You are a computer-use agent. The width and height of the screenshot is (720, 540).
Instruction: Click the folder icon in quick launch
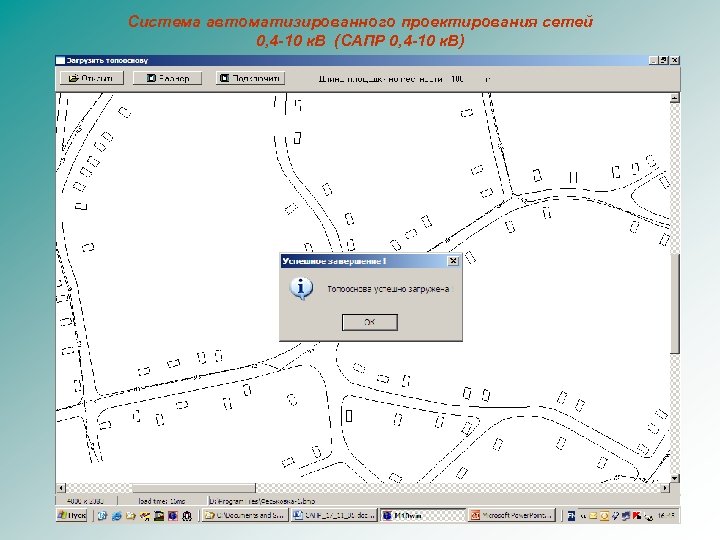tap(130, 516)
